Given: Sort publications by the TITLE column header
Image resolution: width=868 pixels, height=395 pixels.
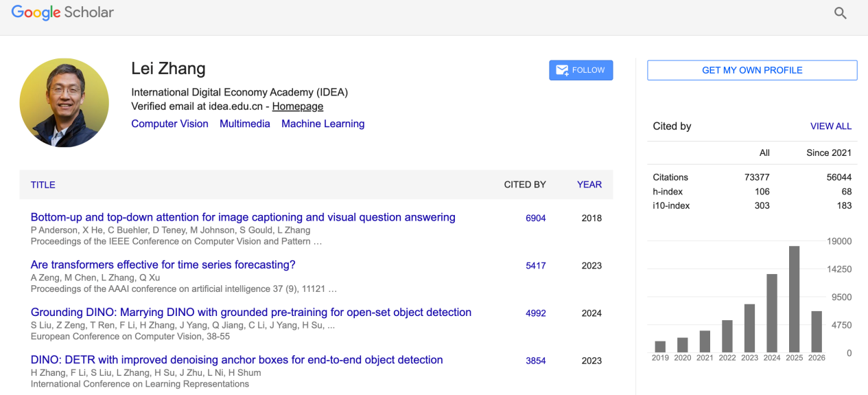Looking at the screenshot, I should [43, 185].
